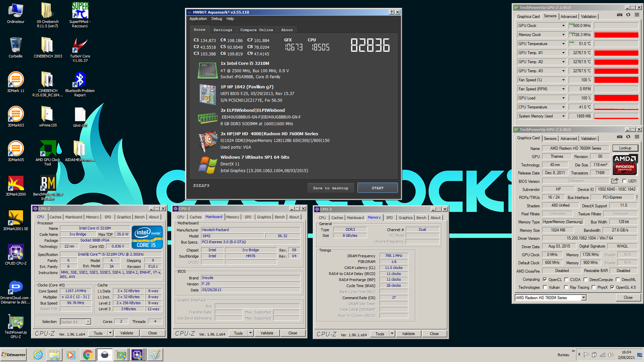This screenshot has width=644, height=362.
Task: Open the Socket #1 selection dropdown in CPU-Z
Action: click(x=75, y=322)
